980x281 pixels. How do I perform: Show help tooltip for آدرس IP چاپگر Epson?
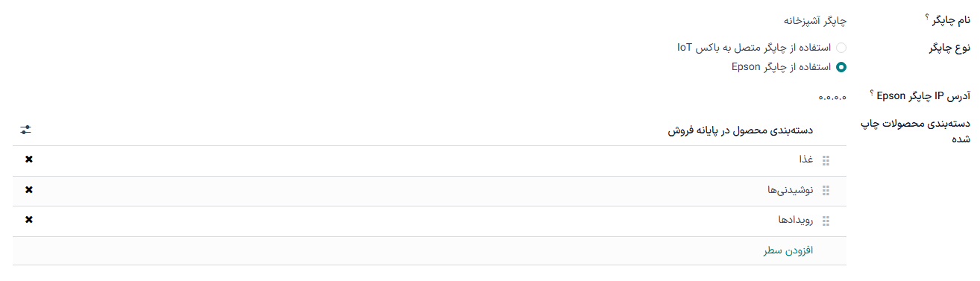(873, 92)
